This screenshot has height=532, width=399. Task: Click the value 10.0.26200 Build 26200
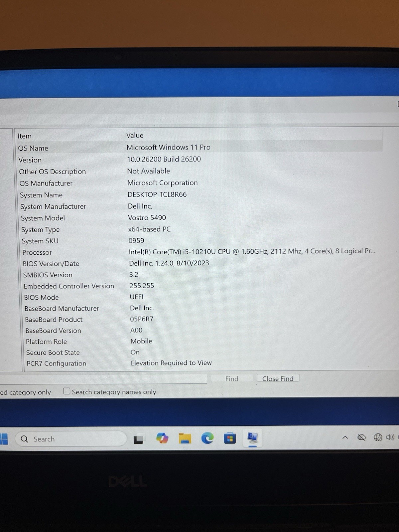point(164,159)
